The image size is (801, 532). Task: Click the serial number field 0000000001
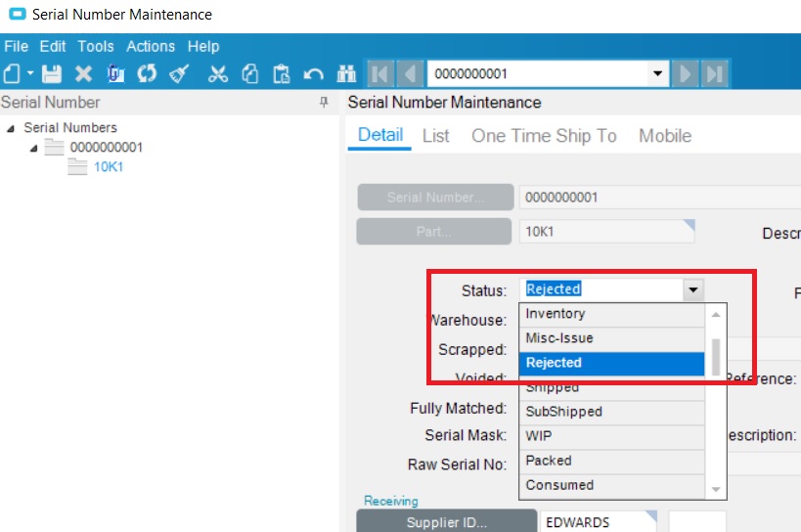click(x=660, y=198)
